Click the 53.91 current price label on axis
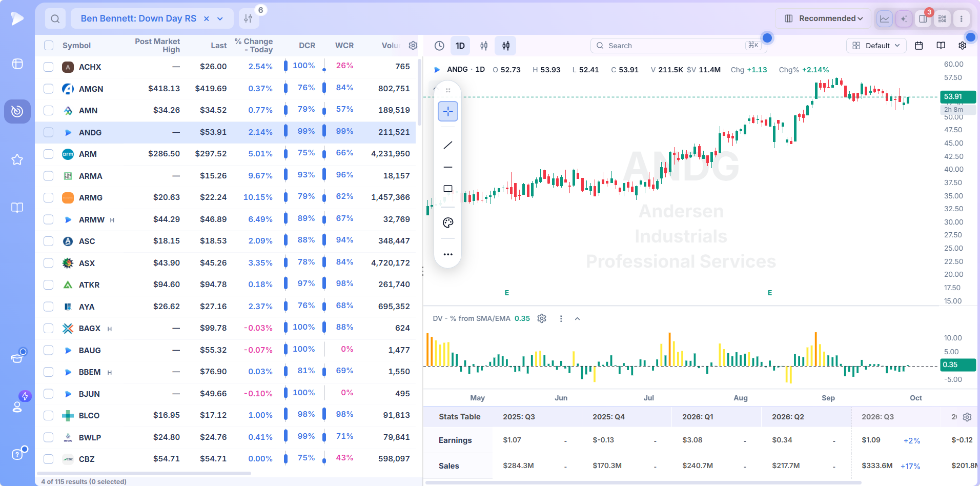 click(x=957, y=96)
